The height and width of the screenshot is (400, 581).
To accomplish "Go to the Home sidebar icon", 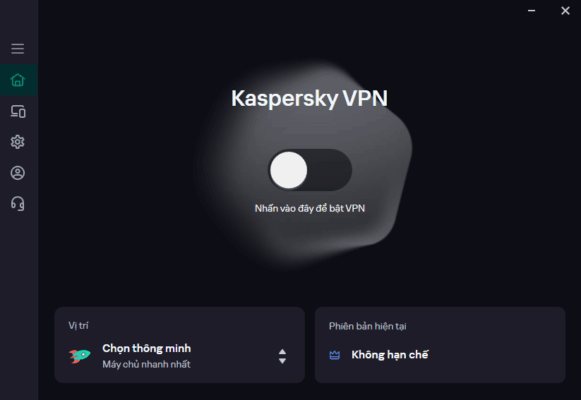I will [17, 80].
